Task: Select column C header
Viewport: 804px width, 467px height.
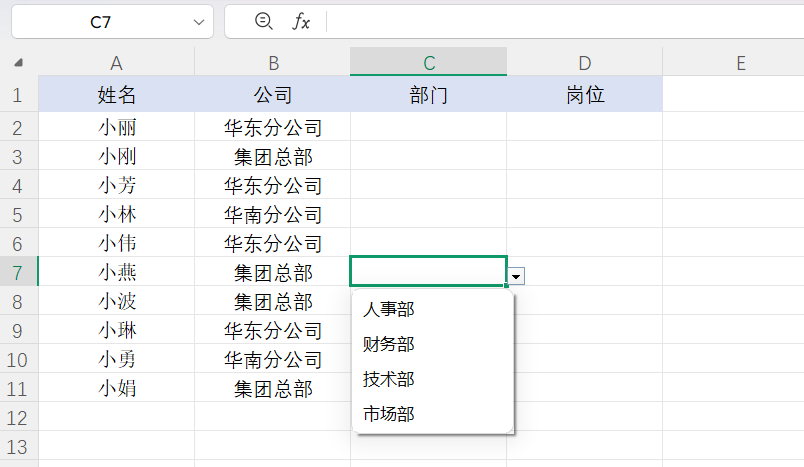Action: [x=429, y=63]
